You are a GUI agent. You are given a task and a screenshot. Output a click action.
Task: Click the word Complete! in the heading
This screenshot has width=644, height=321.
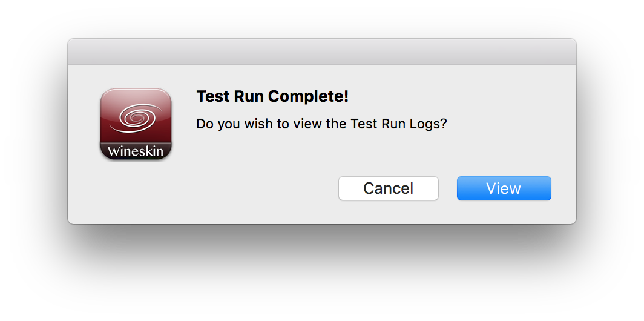(308, 97)
